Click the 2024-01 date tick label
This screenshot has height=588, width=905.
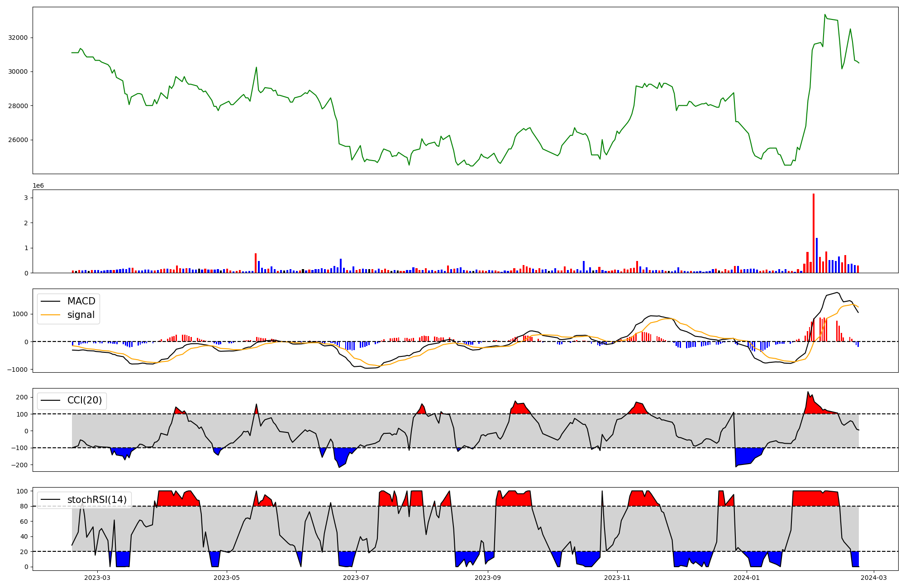[x=747, y=578]
